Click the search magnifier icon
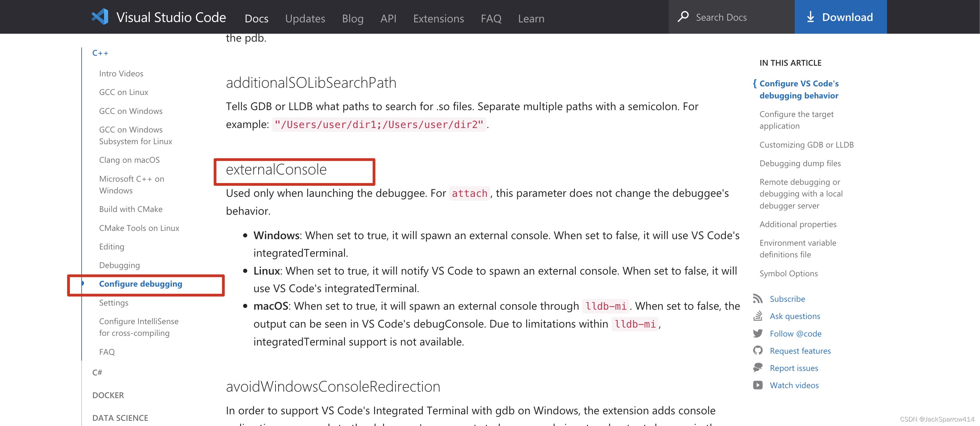Viewport: 980px width, 426px height. 683,17
